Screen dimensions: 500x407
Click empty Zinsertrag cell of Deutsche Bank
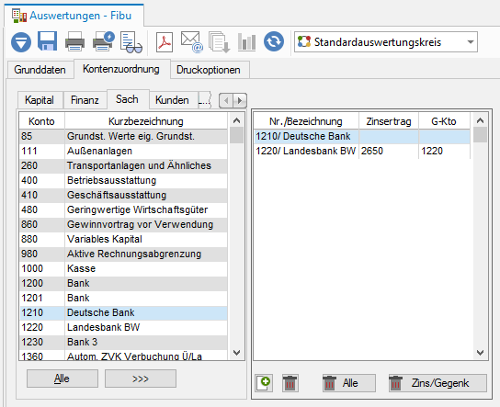point(389,136)
